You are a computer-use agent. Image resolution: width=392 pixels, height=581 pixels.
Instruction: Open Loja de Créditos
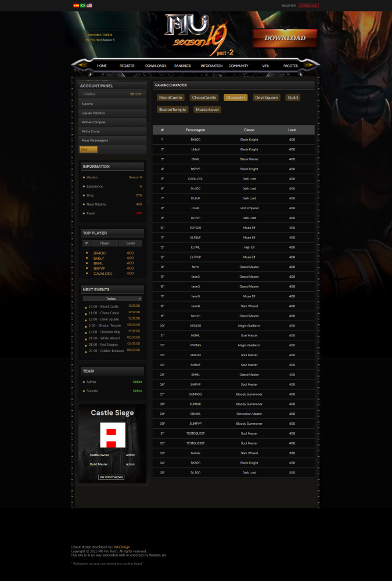pos(113,113)
